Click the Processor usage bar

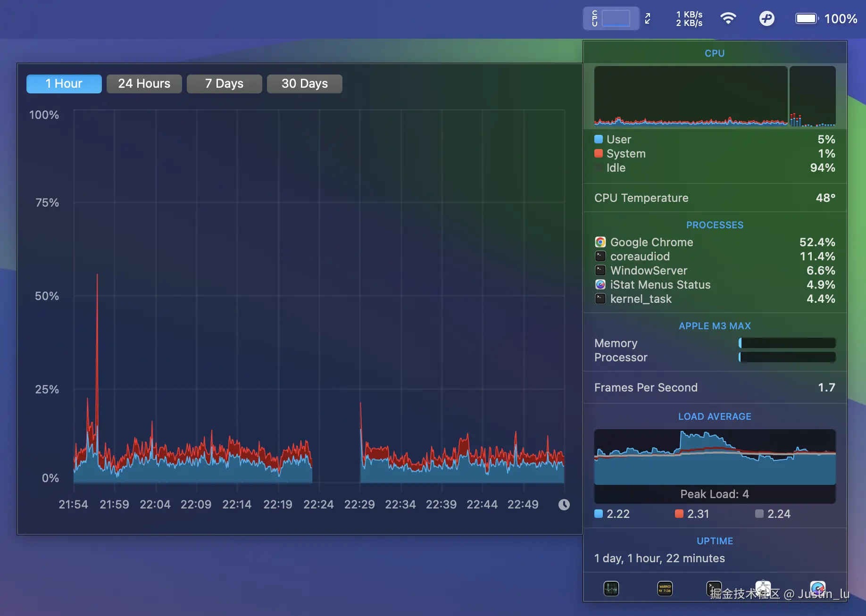(x=787, y=357)
